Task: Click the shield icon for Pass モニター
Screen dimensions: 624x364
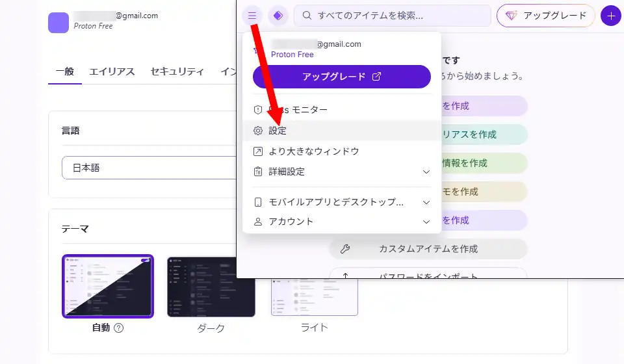Action: (x=258, y=110)
